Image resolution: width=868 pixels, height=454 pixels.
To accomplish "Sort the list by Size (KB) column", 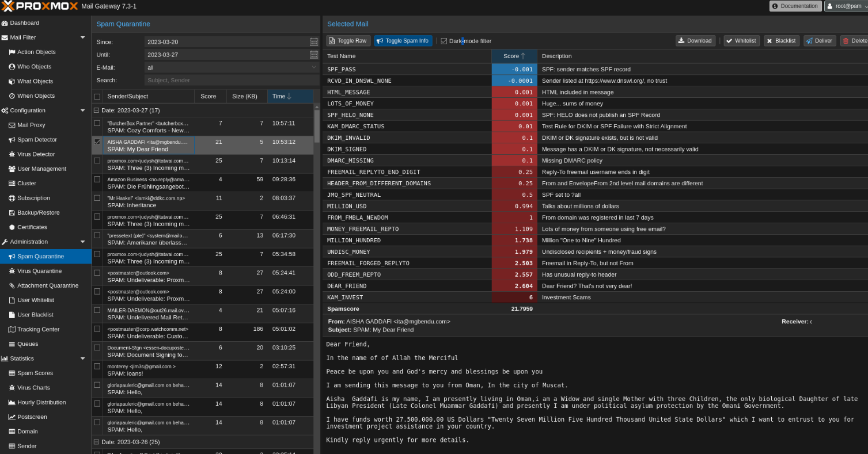I will [247, 96].
